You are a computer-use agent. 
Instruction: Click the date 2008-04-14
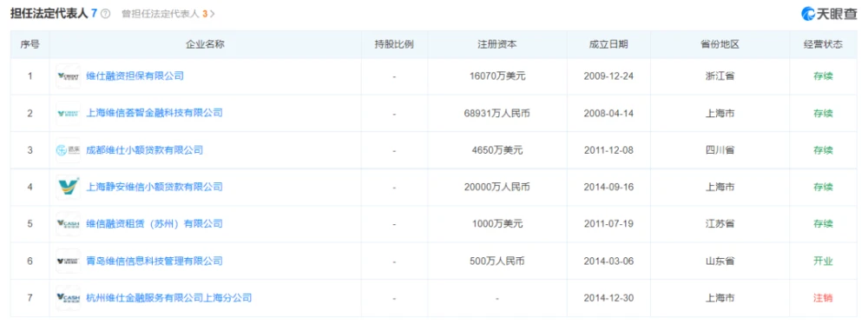coord(608,113)
